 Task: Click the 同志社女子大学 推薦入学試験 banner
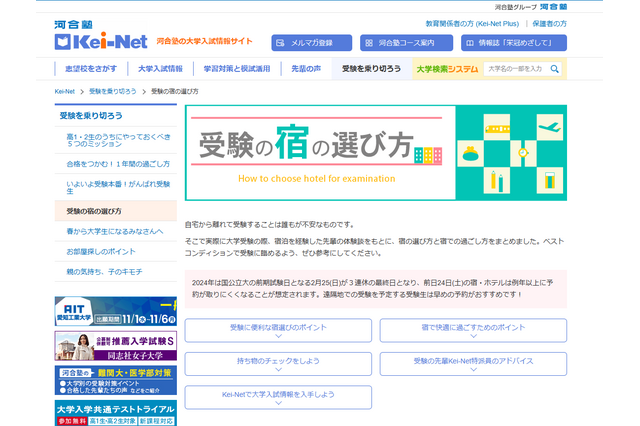(x=116, y=346)
